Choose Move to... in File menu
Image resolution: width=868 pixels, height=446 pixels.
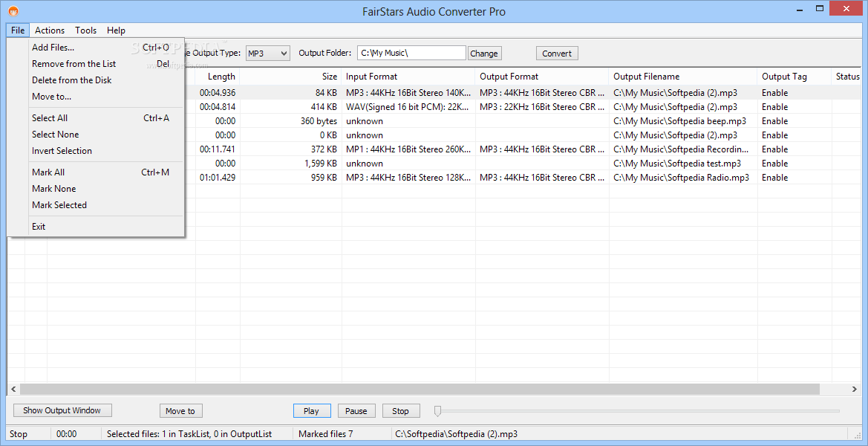coord(95,97)
